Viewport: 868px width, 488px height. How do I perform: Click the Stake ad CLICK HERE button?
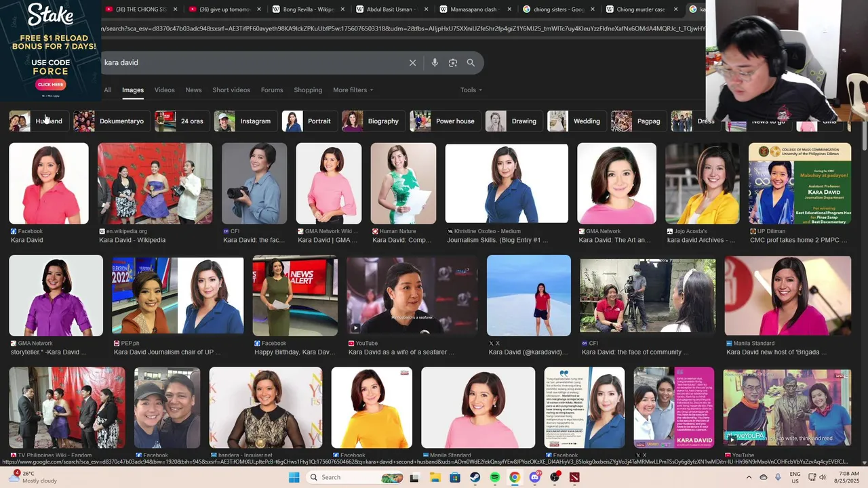tap(50, 85)
